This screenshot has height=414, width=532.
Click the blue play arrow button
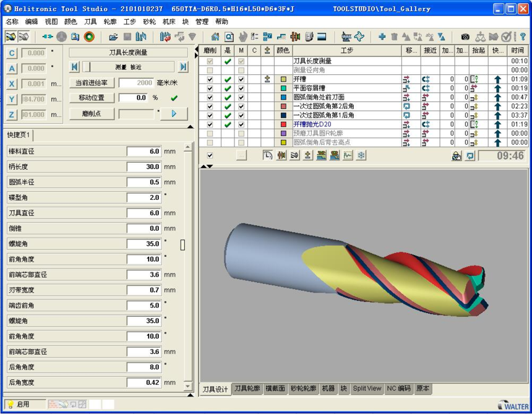coord(174,114)
